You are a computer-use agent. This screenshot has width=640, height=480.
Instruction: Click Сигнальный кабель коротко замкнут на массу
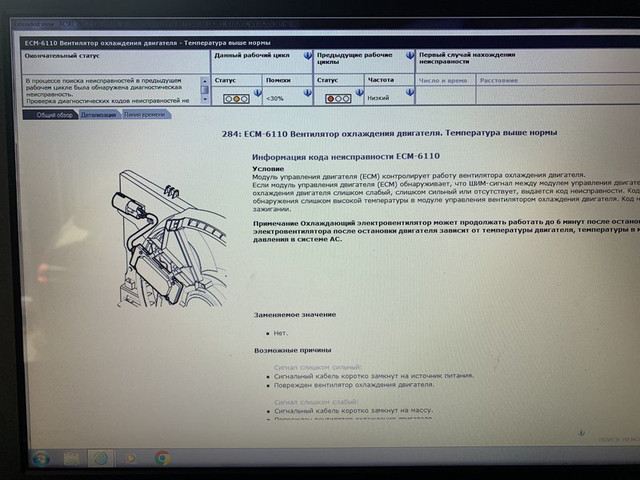click(353, 410)
